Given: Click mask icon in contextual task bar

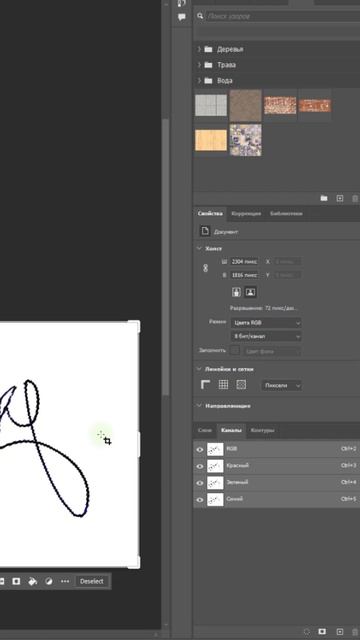Looking at the screenshot, I should tap(16, 581).
